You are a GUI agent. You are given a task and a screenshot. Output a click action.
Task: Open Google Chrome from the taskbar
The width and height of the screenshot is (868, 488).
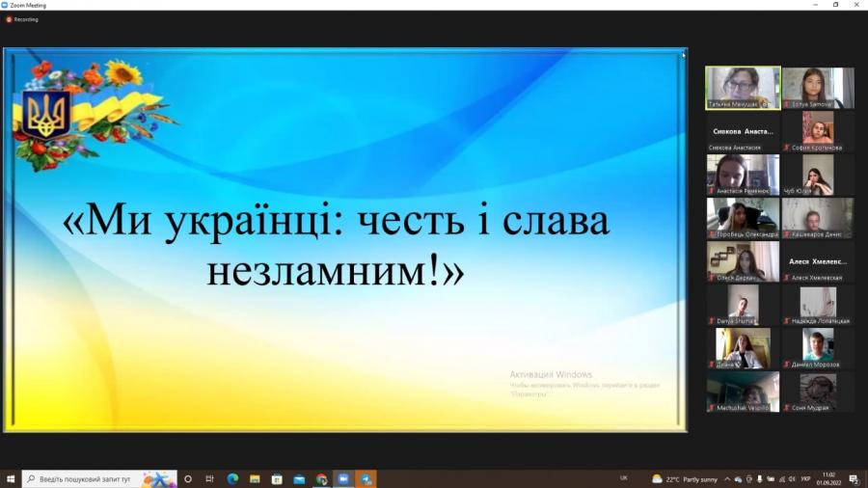tap(321, 479)
